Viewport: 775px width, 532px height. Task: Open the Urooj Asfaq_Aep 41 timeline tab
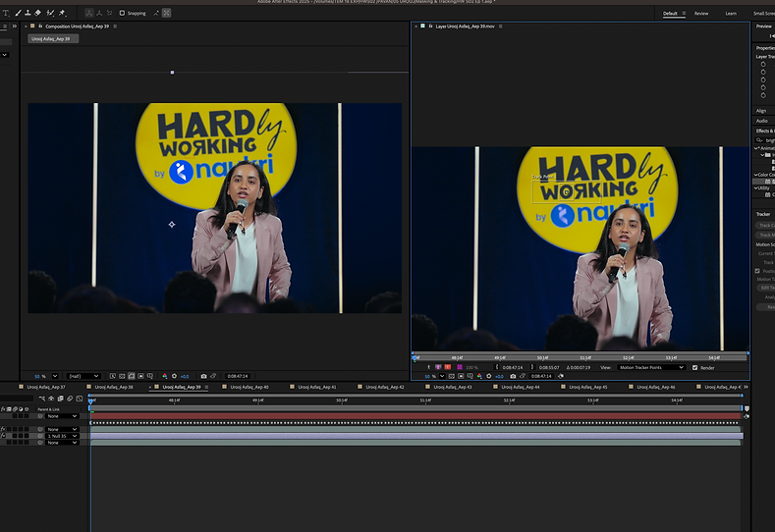click(x=317, y=387)
